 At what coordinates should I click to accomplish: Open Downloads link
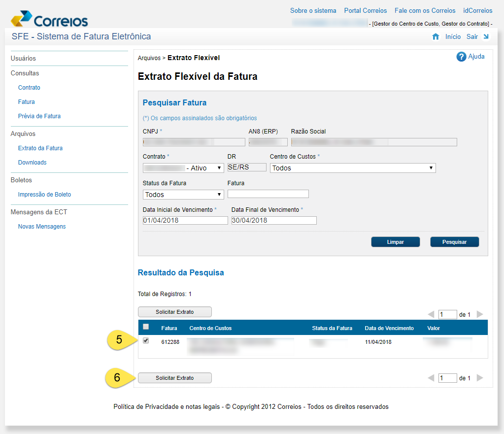32,163
